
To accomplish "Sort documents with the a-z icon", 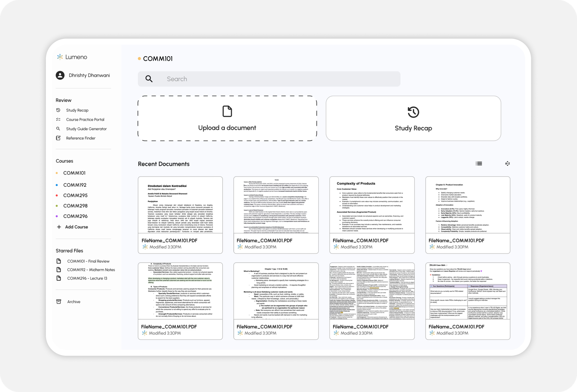I will coord(507,164).
